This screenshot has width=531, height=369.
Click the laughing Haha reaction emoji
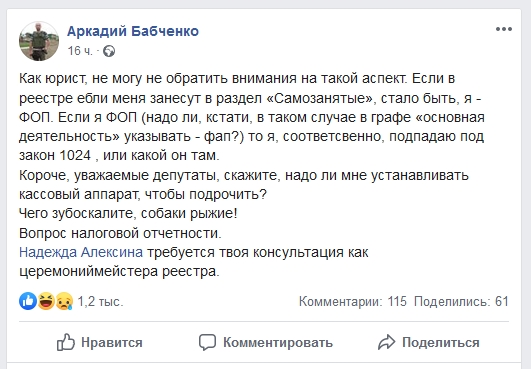pyautogui.click(x=46, y=301)
